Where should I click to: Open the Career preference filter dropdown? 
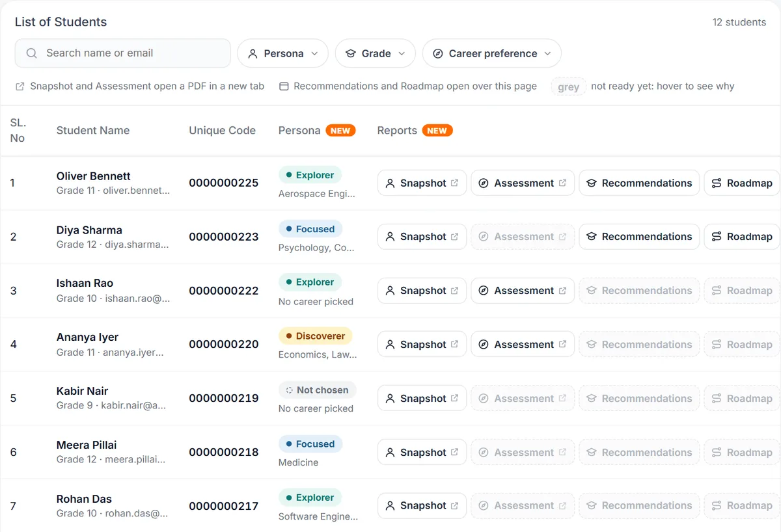point(492,53)
